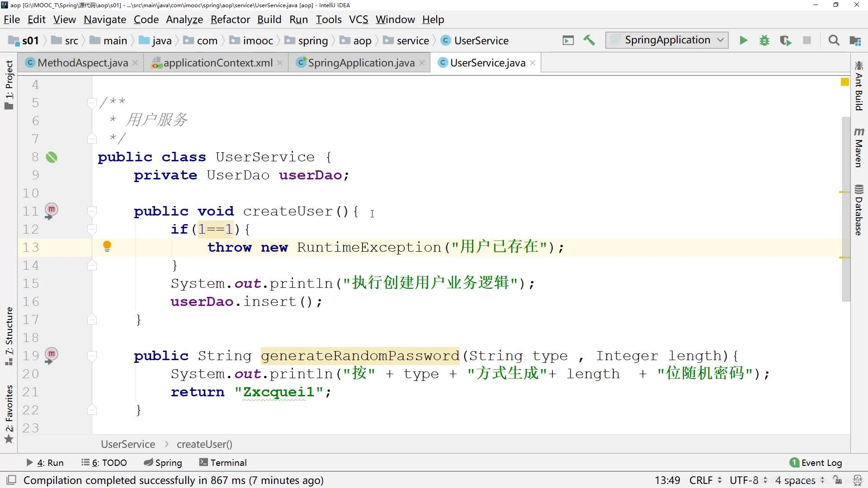Click the fold end marker on line 17
This screenshot has width=868, height=488.
point(92,319)
